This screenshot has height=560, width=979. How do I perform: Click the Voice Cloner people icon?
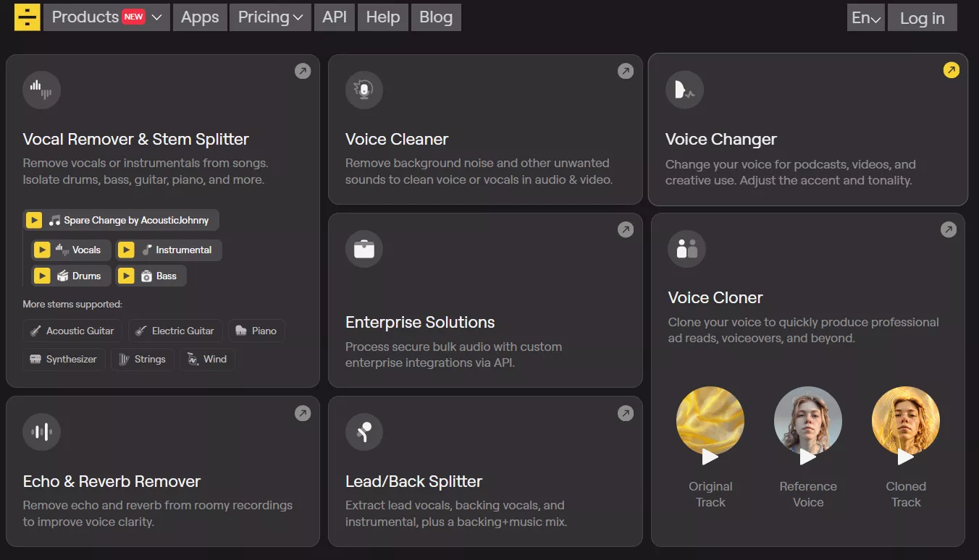[686, 249]
